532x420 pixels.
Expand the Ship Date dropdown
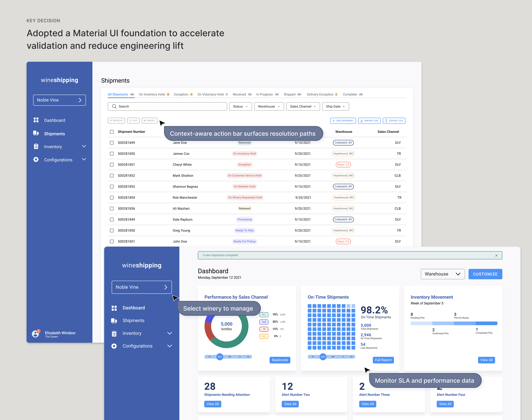[x=335, y=106]
